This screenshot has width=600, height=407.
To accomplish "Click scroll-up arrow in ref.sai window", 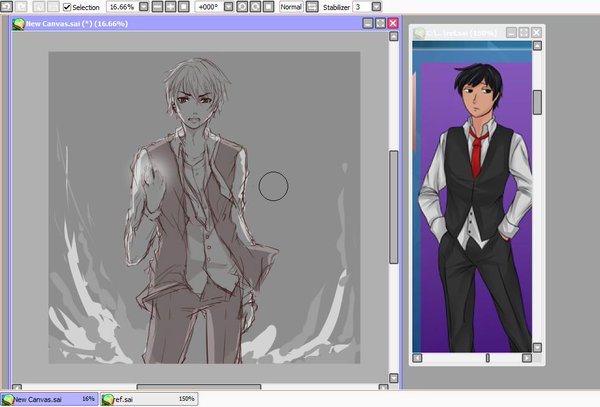I will (x=537, y=46).
